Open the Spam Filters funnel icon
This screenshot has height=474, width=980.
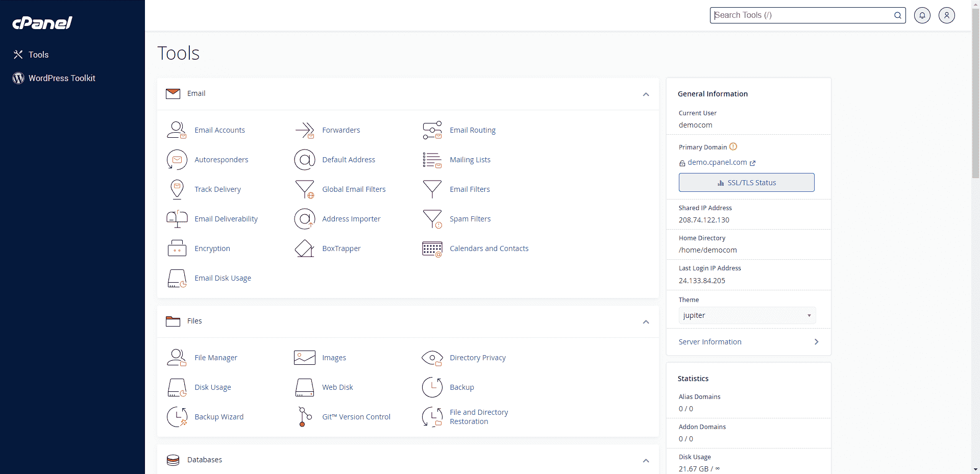click(x=432, y=219)
